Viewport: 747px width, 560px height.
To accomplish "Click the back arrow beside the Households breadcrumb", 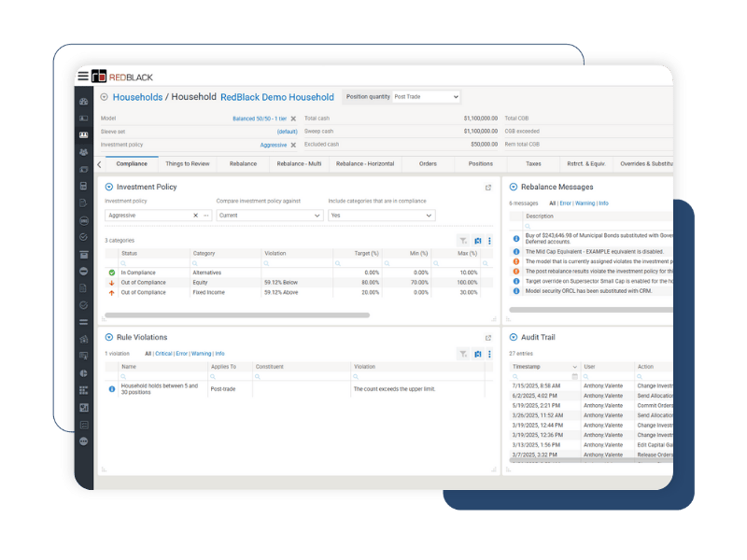I will pos(104,96).
